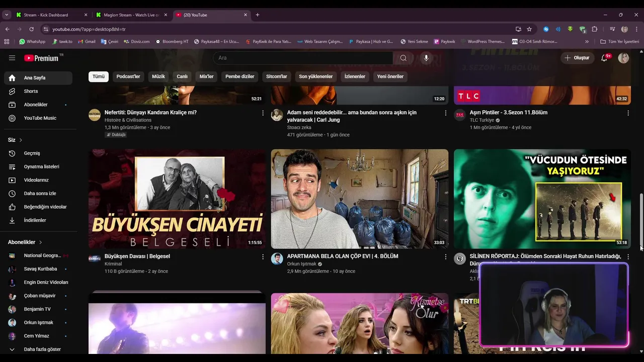Open the Kriminal channel link
644x362 pixels.
click(x=113, y=264)
